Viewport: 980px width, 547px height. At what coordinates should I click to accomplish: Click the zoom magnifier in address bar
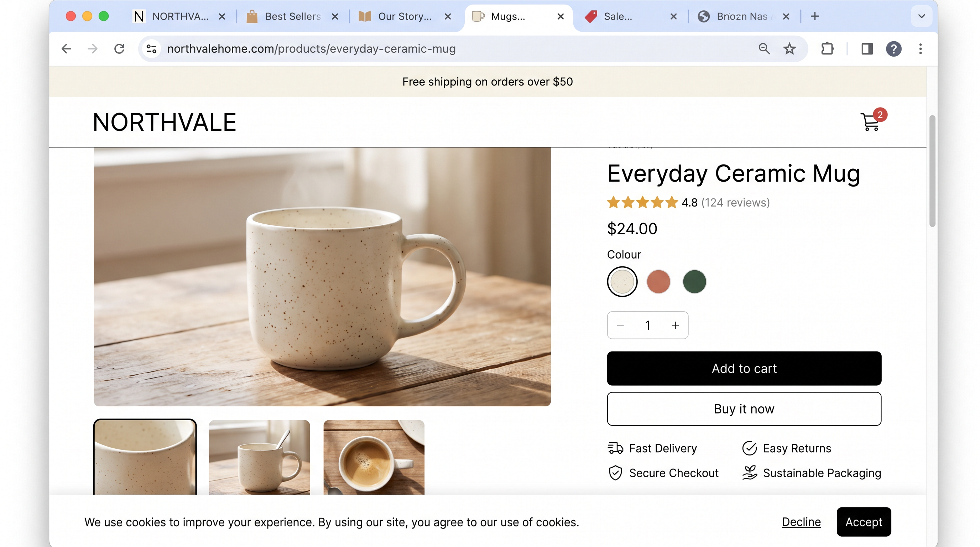[764, 49]
